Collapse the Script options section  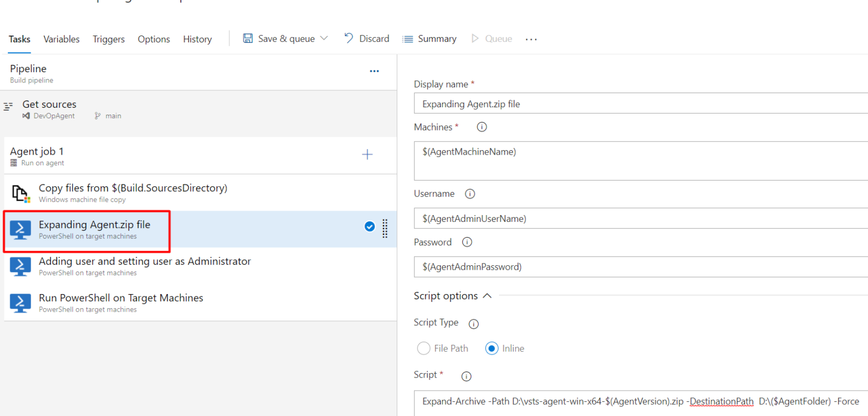pyautogui.click(x=488, y=295)
